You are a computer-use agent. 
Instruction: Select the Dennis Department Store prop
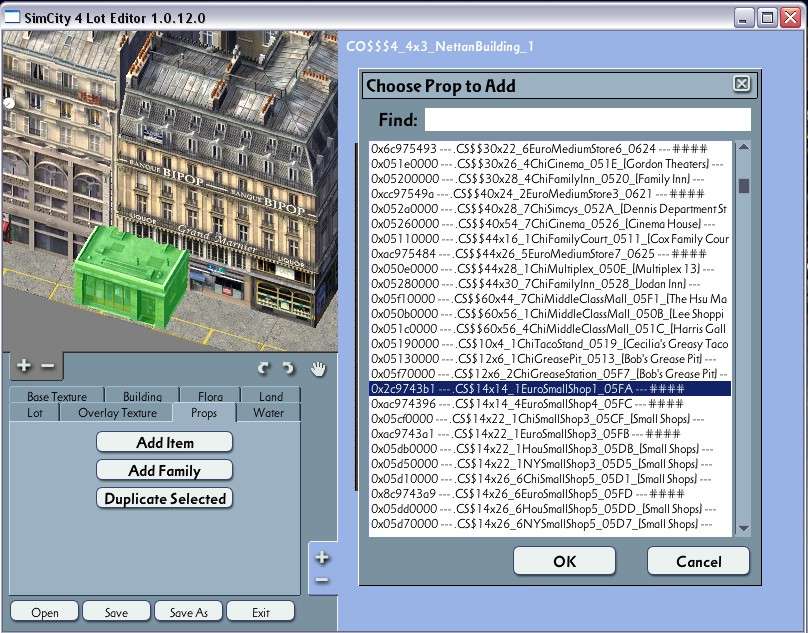click(x=550, y=209)
